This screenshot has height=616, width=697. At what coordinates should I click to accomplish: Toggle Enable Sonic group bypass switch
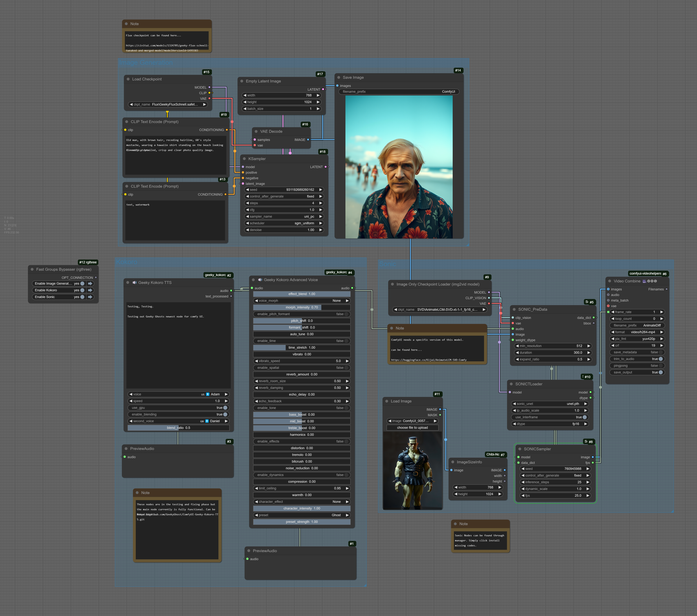coord(82,297)
